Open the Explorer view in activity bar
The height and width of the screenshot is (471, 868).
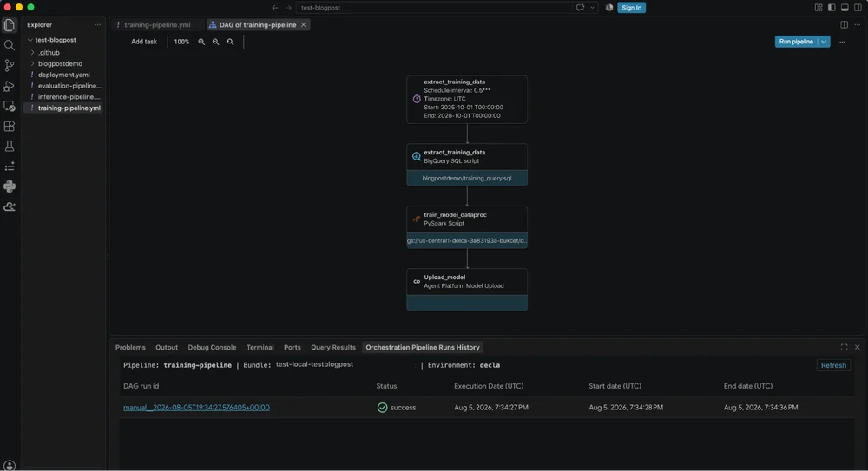(x=10, y=25)
